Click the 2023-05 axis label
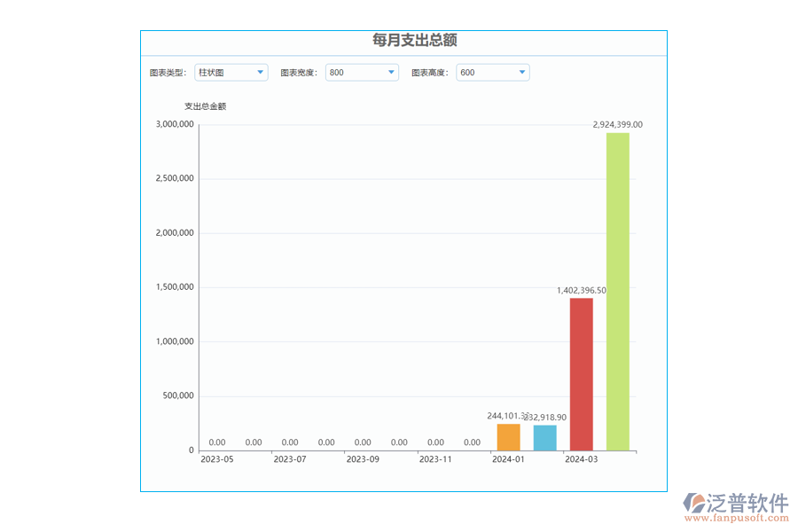The image size is (798, 532). coord(217,460)
